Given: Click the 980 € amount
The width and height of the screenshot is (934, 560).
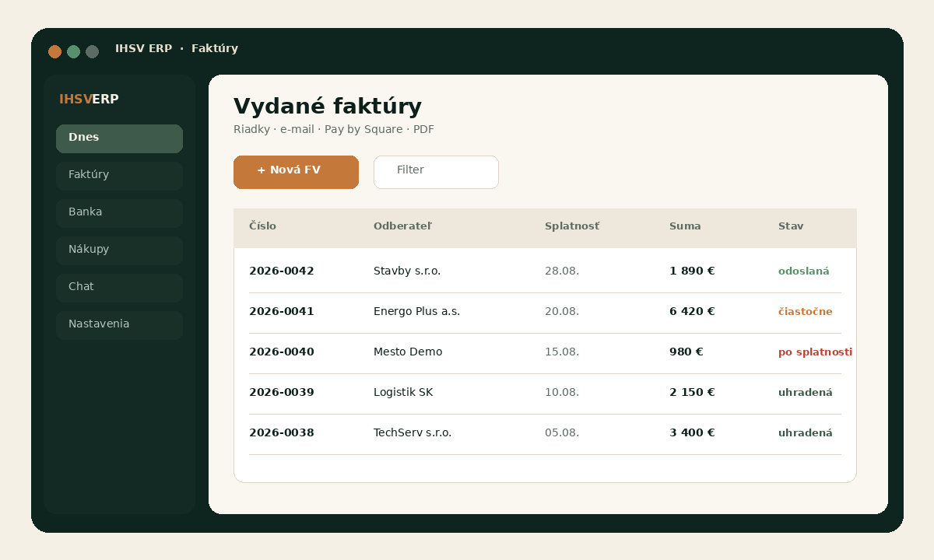Looking at the screenshot, I should point(686,352).
